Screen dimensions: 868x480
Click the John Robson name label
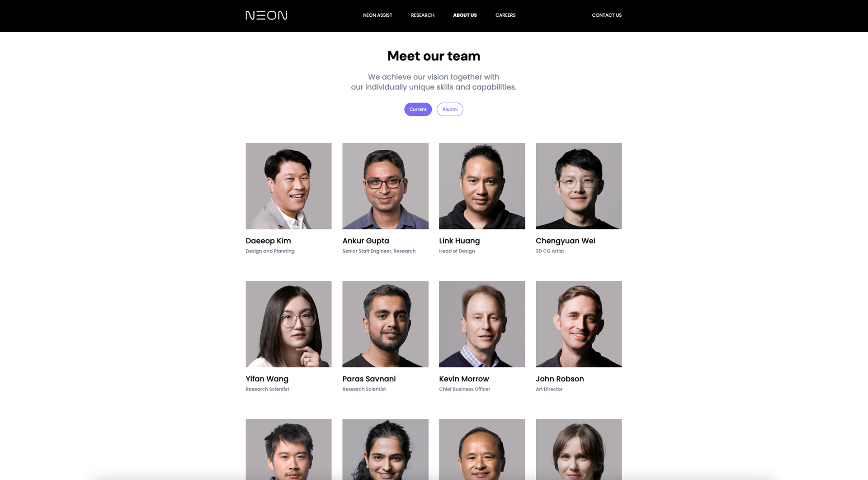click(x=560, y=379)
